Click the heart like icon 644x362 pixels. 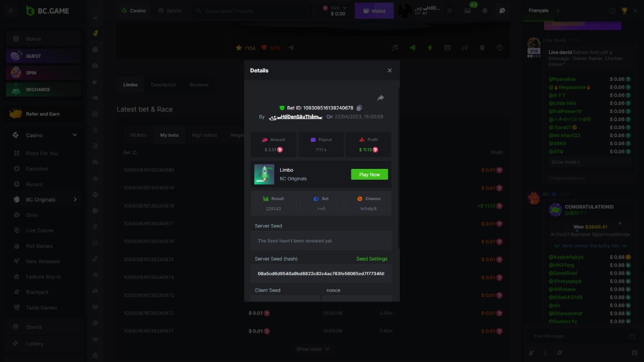tap(264, 48)
